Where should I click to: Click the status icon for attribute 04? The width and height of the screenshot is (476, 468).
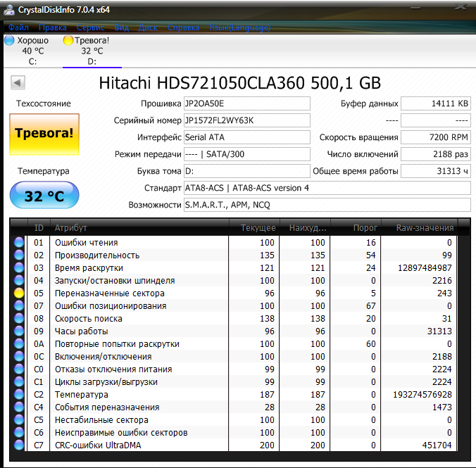click(x=19, y=280)
